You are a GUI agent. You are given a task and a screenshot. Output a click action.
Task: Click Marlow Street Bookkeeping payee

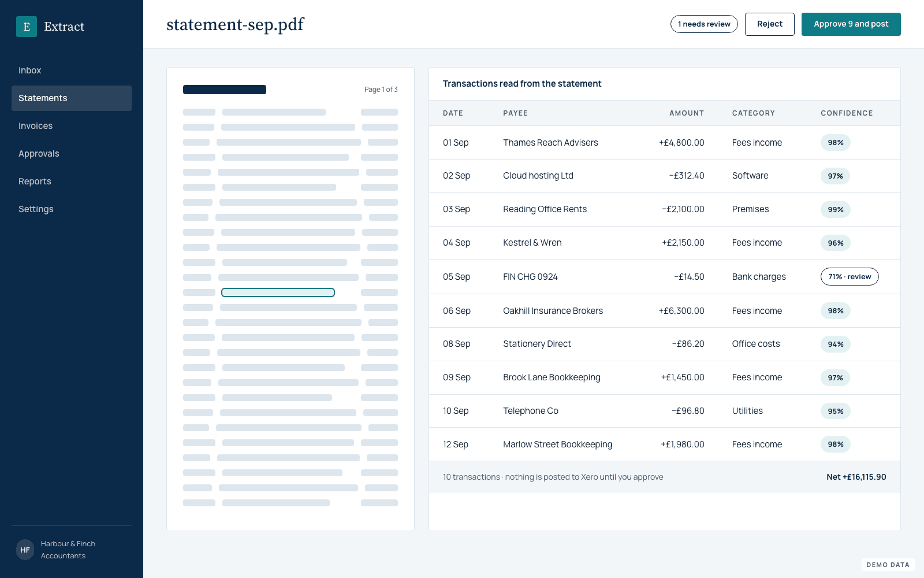point(557,444)
